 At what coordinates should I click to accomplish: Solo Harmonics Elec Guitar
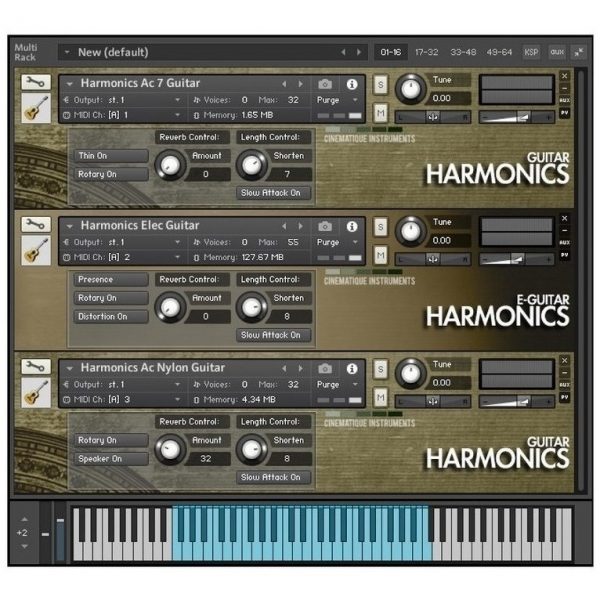[x=380, y=227]
